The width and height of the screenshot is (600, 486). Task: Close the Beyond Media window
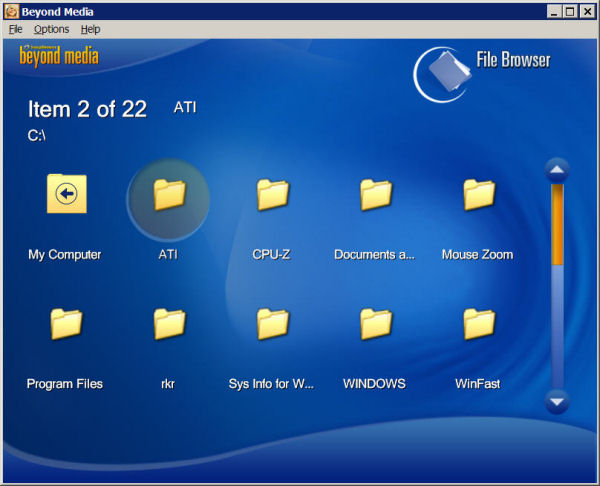[587, 11]
